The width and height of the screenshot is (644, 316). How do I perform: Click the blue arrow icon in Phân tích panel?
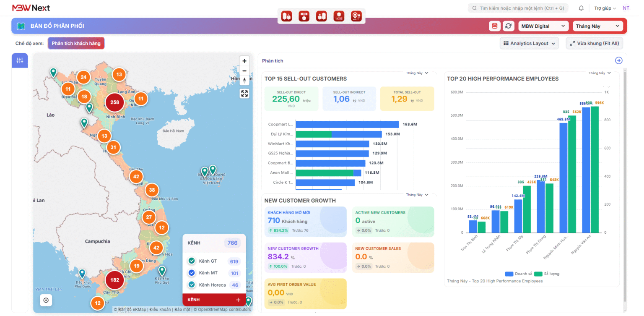coord(618,60)
